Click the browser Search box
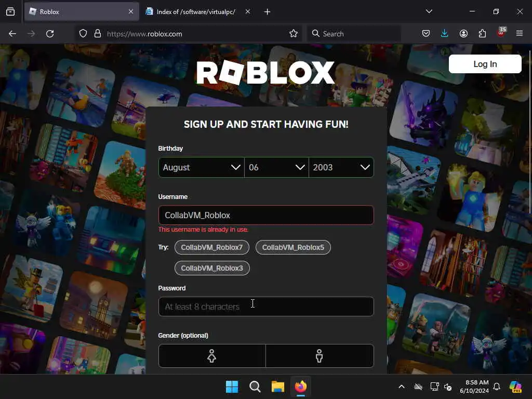Image resolution: width=532 pixels, height=399 pixels. (x=354, y=34)
